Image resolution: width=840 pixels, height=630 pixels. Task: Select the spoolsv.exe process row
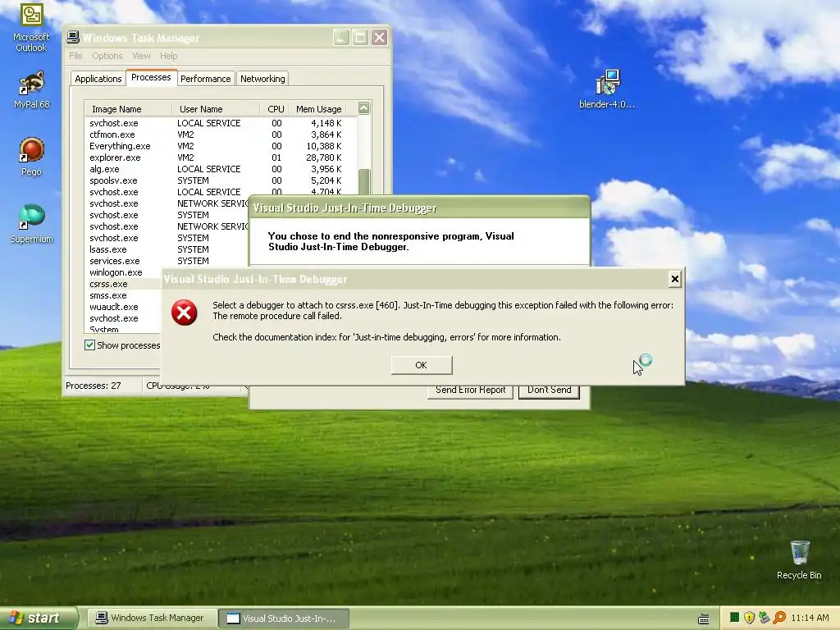click(x=220, y=180)
